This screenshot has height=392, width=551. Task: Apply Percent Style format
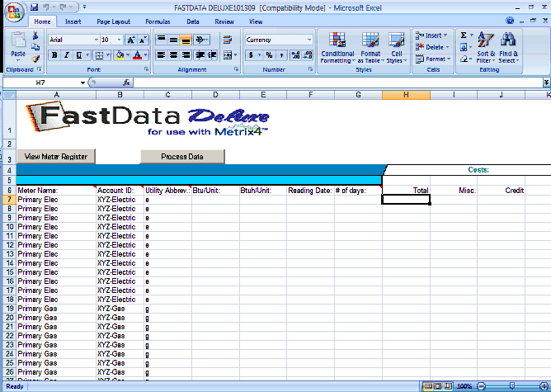(269, 55)
